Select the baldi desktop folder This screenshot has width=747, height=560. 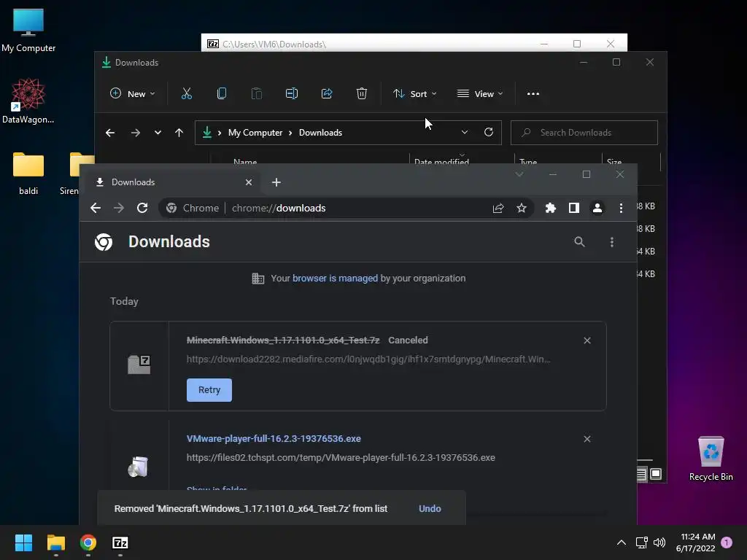pyautogui.click(x=28, y=174)
